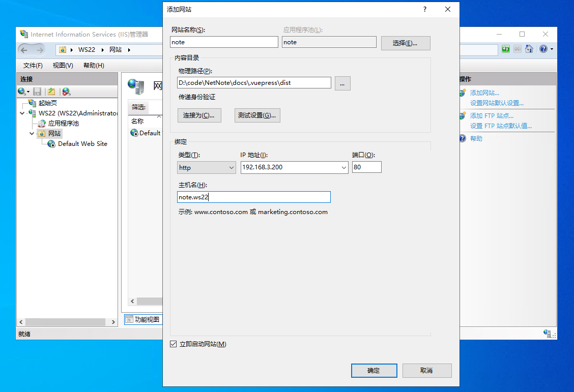Click the yellow folder icon in the Connections toolbar
Image resolution: width=574 pixels, height=392 pixels.
[51, 91]
